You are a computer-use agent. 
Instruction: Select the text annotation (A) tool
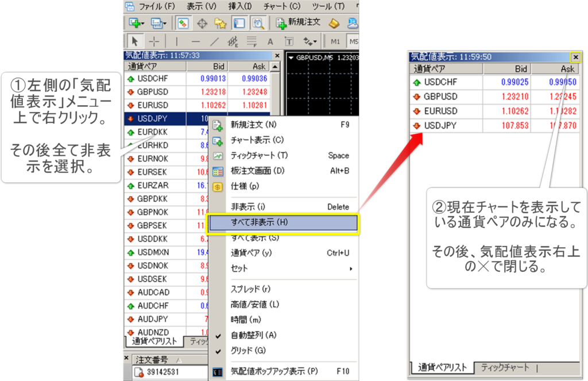click(x=270, y=41)
